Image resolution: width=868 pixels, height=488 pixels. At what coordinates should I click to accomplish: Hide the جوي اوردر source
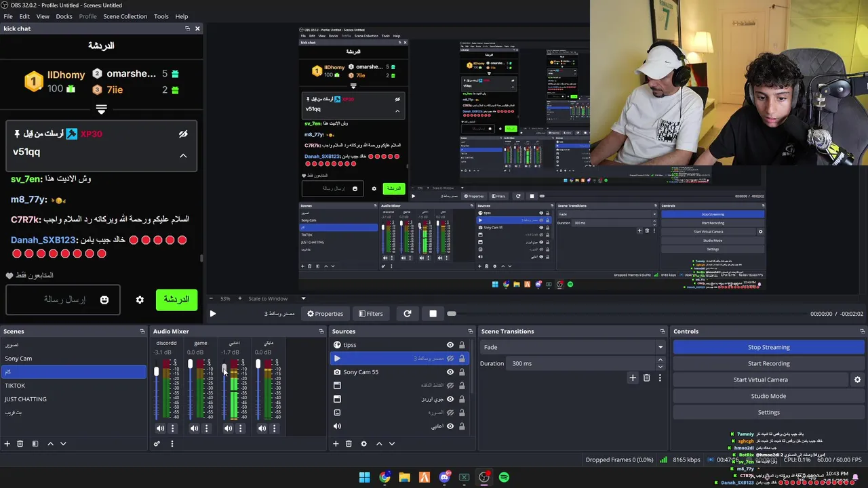450,399
